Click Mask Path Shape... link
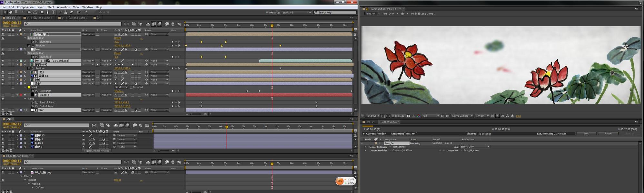The image size is (644, 193). pos(119,91)
